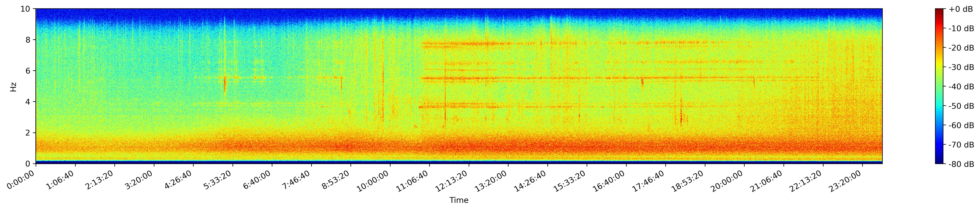Click the -60 dB colorbar label
This screenshot has width=980, height=210.
coord(961,125)
